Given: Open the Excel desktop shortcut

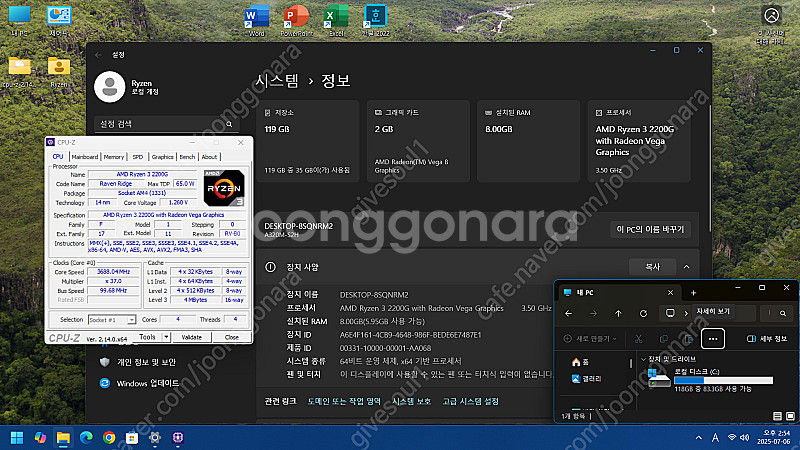Looking at the screenshot, I should [x=336, y=20].
